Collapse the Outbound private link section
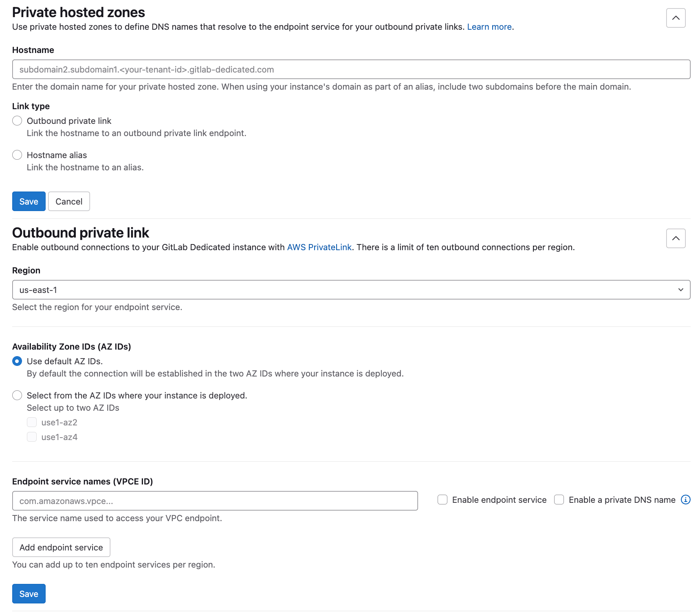This screenshot has height=612, width=700. point(676,238)
